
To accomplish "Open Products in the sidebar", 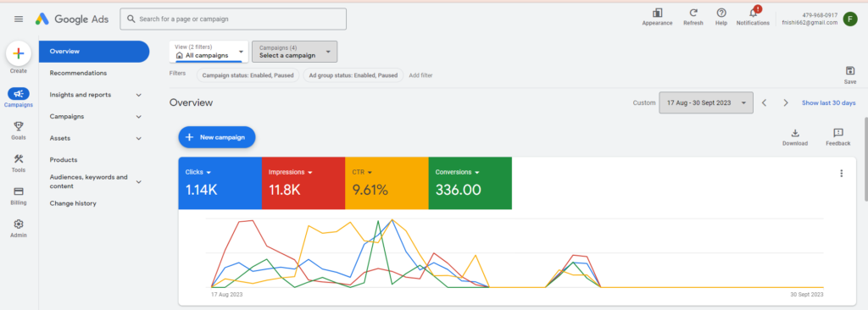I will tap(64, 160).
